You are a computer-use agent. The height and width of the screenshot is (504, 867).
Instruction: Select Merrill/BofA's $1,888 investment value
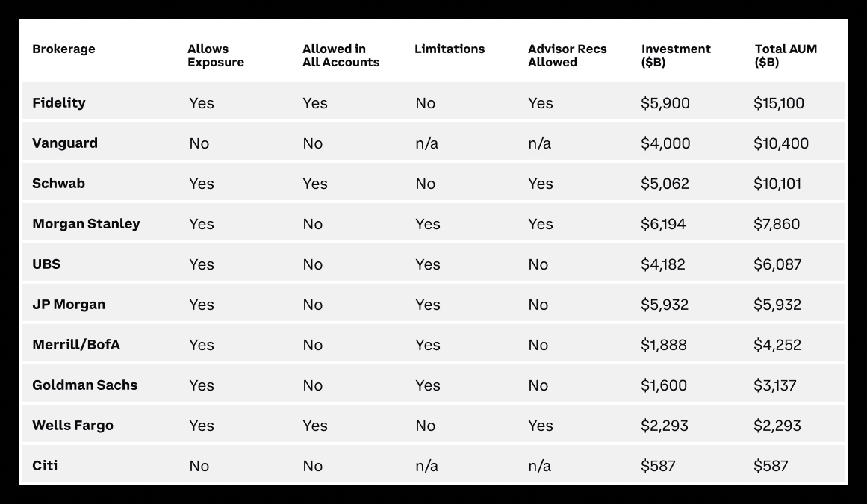point(664,345)
